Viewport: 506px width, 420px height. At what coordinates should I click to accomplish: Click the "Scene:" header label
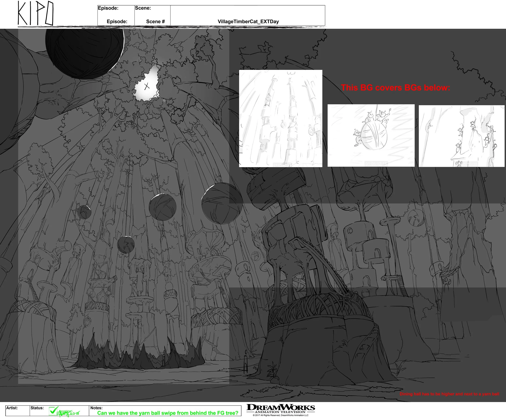[x=143, y=8]
